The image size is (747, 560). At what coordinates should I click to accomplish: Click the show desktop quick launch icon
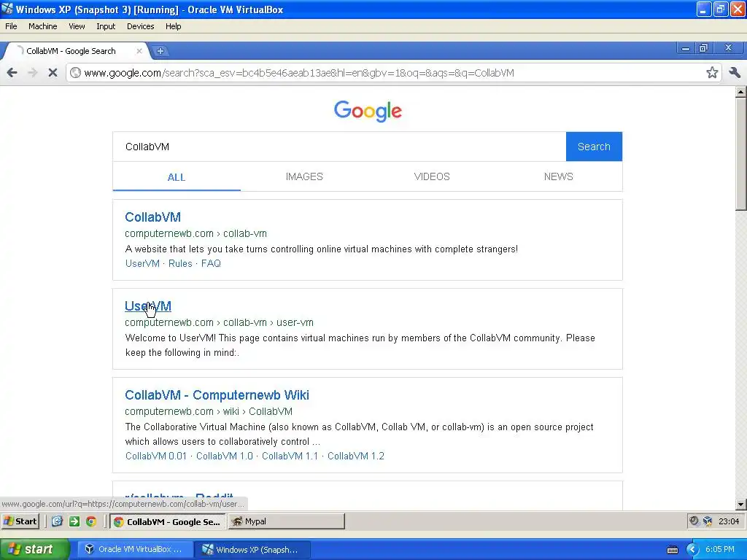(x=57, y=521)
